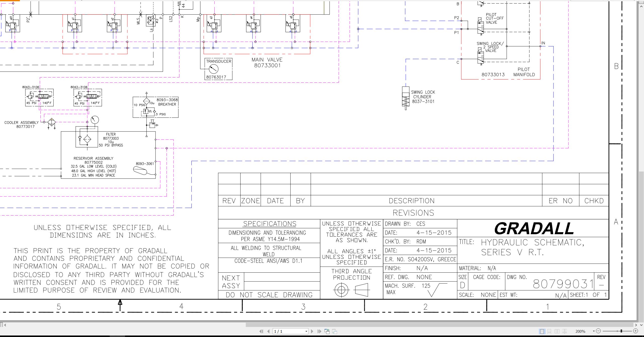Click the horizontal scrollbar left arrow
Image resolution: width=644 pixels, height=337 pixels.
tap(5, 325)
